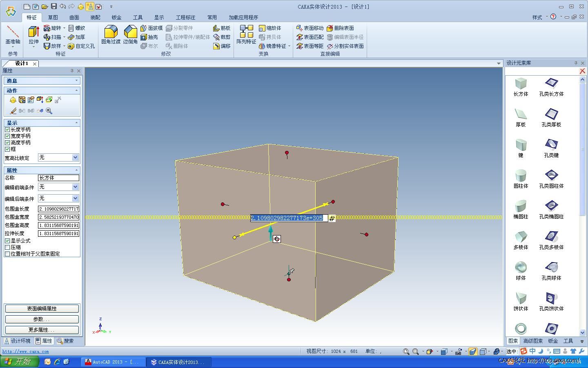Click the 参数... button

(42, 319)
